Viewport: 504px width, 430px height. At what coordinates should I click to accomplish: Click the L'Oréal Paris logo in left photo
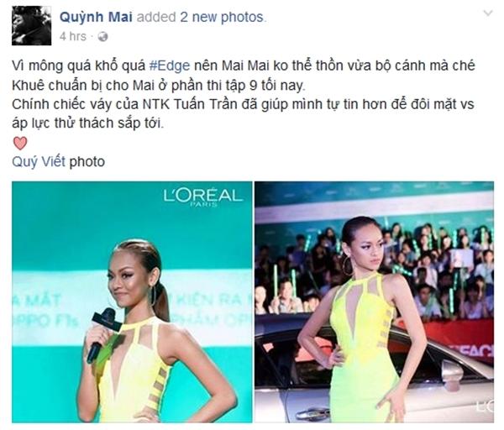(202, 197)
